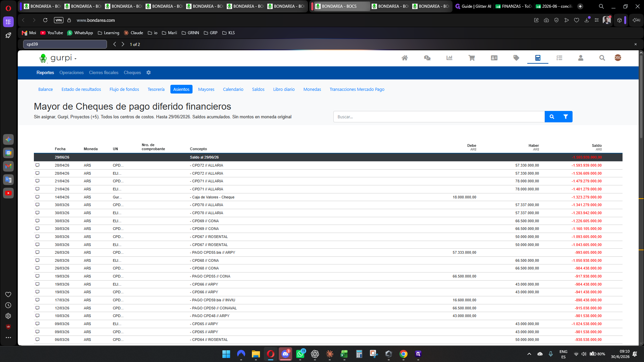
Task: Open the bar chart reports icon
Action: (449, 58)
